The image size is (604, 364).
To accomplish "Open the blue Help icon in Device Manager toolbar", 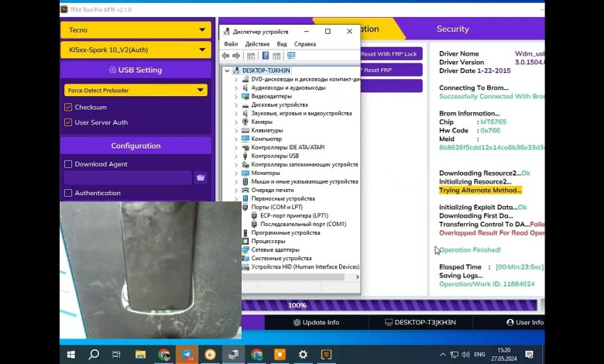I will (x=266, y=56).
